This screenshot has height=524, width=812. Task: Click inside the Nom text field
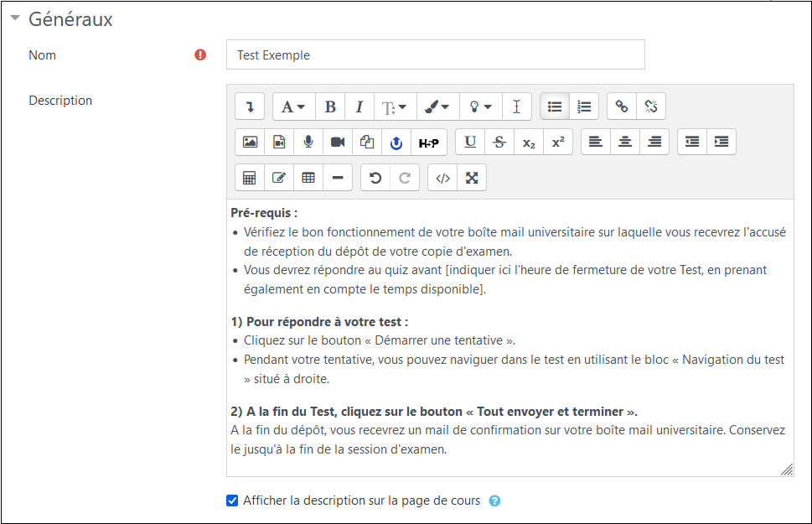tap(435, 54)
